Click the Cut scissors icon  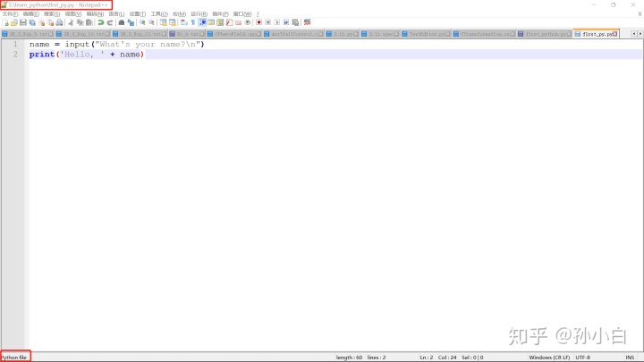[71, 22]
